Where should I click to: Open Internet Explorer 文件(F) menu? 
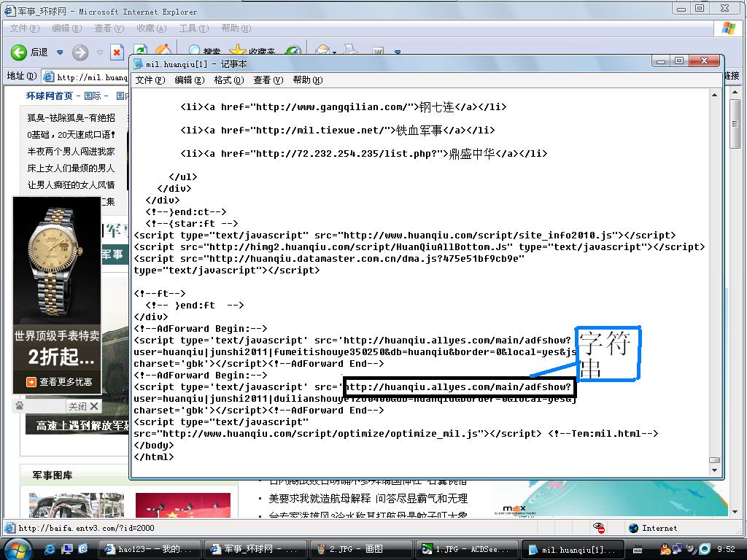[x=24, y=28]
